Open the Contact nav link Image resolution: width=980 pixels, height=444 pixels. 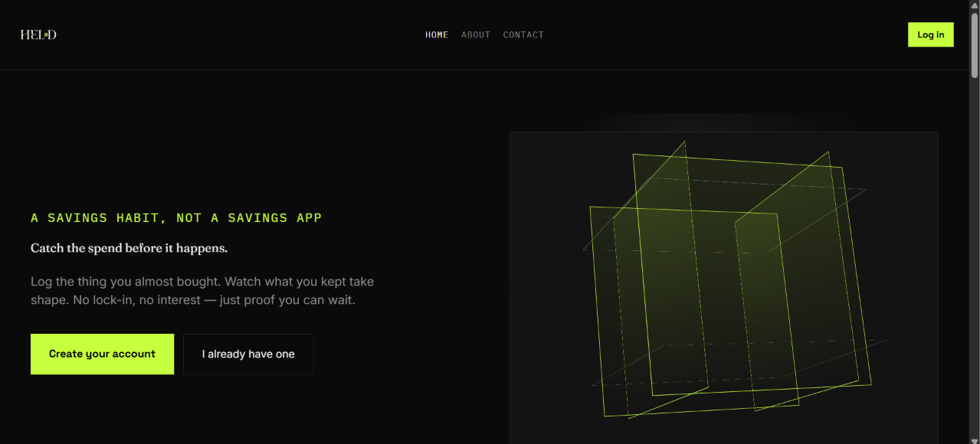click(523, 34)
